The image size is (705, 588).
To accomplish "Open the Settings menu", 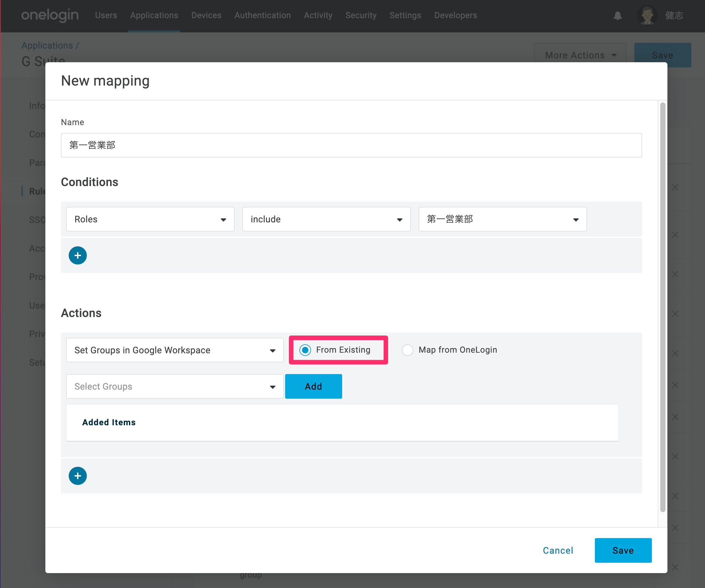I will (405, 16).
